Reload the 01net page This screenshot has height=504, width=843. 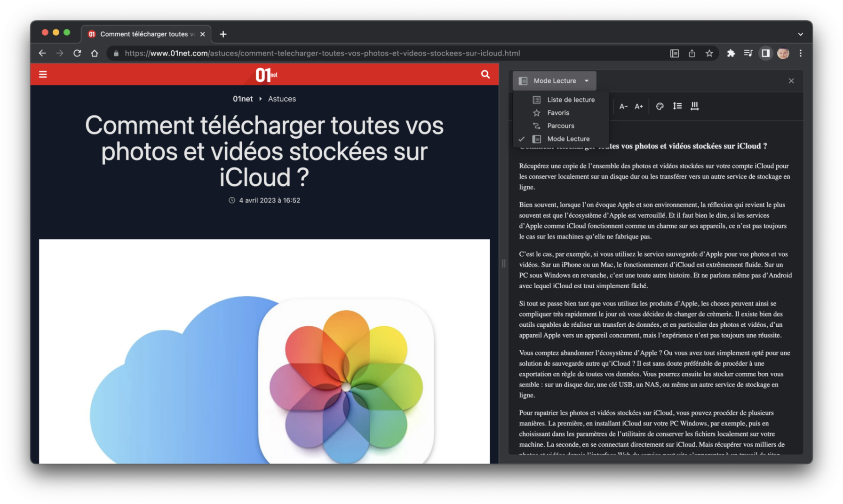[x=77, y=53]
